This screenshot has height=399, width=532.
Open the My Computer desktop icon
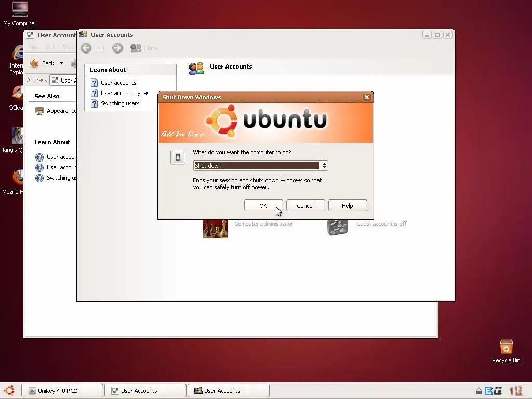point(20,14)
